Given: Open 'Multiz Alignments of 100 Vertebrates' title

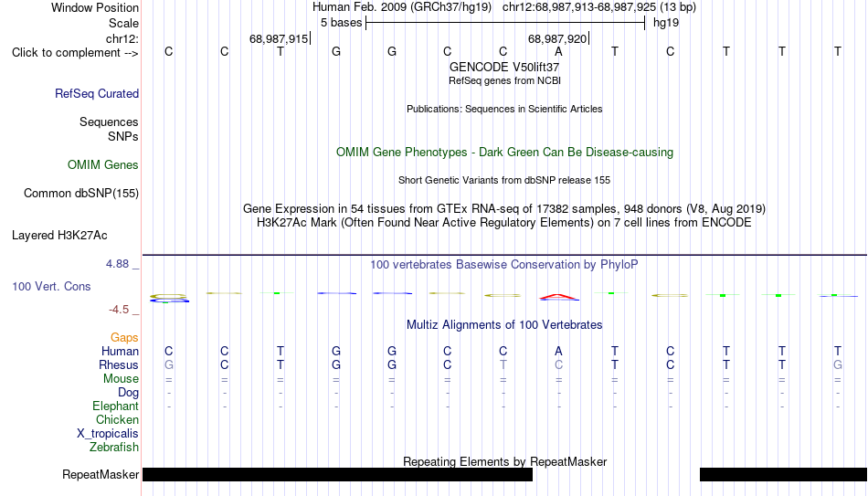Looking at the screenshot, I should point(504,325).
